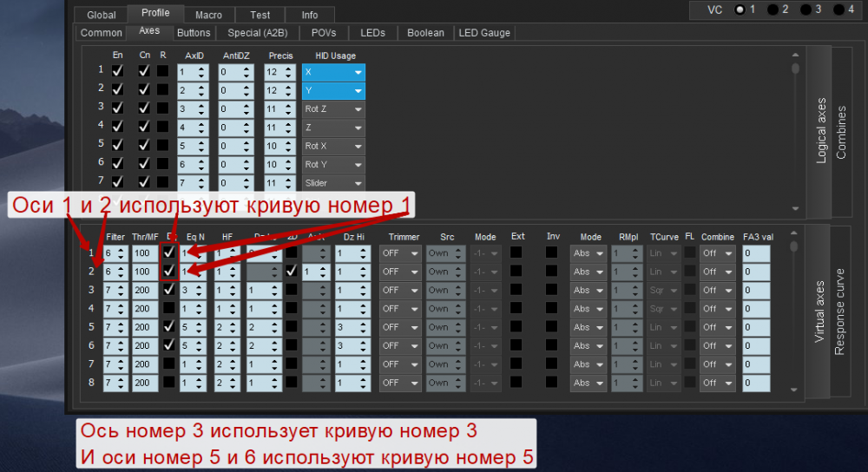Check the box after Thr/MF on virtual axis 4
This screenshot has width=868, height=472.
pyautogui.click(x=169, y=308)
